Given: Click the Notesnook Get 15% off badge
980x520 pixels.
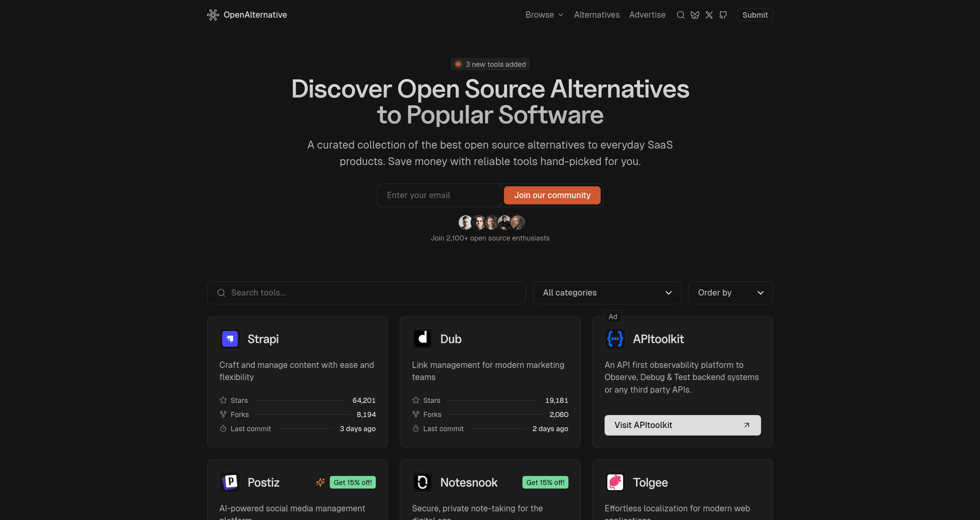Looking at the screenshot, I should pyautogui.click(x=544, y=482).
